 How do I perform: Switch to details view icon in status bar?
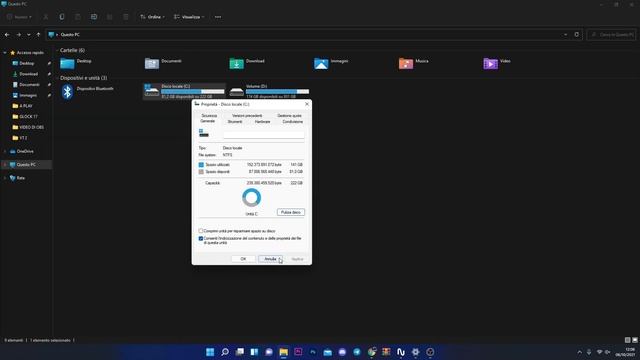point(627,340)
